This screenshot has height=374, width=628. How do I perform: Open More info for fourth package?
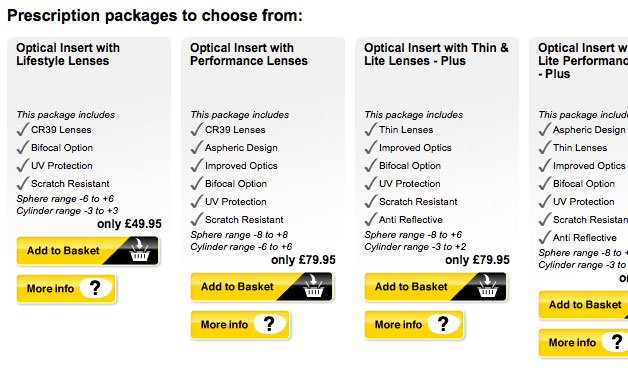click(584, 342)
